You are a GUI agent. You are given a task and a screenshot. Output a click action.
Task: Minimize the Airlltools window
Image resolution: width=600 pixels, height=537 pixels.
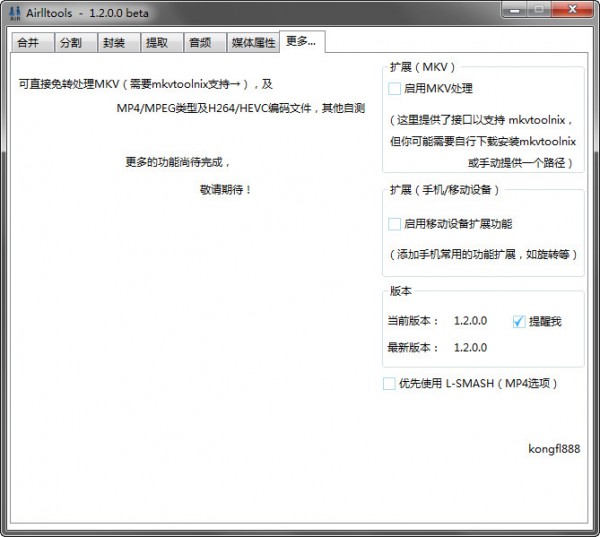click(515, 9)
